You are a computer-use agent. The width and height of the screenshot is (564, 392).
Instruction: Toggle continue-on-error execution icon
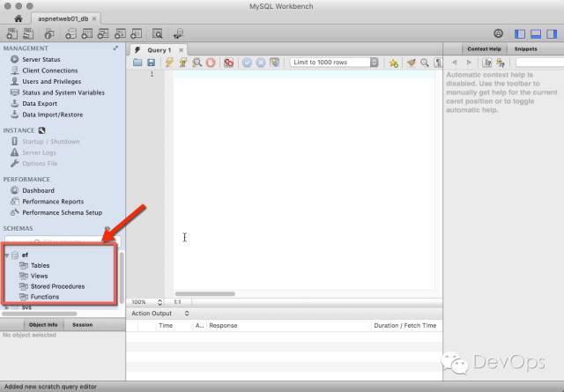pos(229,63)
